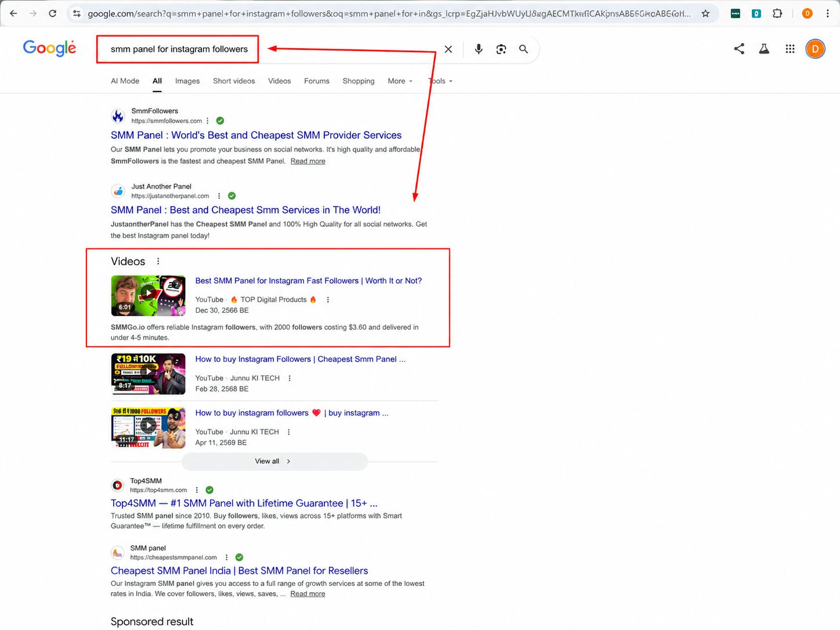Submit search with magnifying glass icon
Viewport: 840px width, 630px height.
(x=523, y=49)
